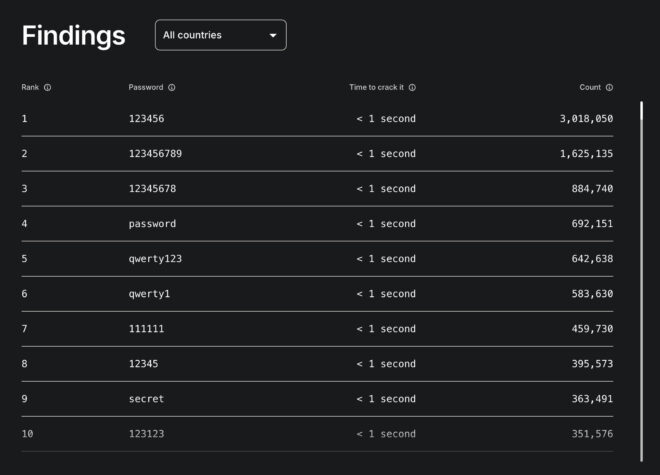Select the 111111 password row
Screen dimensions: 660x475
point(147,329)
